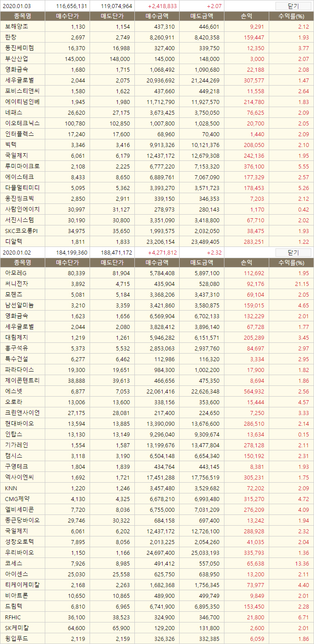Image resolution: width=314 pixels, height=644 pixels.
Task: Click the 엑사이엔씨 stock name
Action: pos(19,477)
